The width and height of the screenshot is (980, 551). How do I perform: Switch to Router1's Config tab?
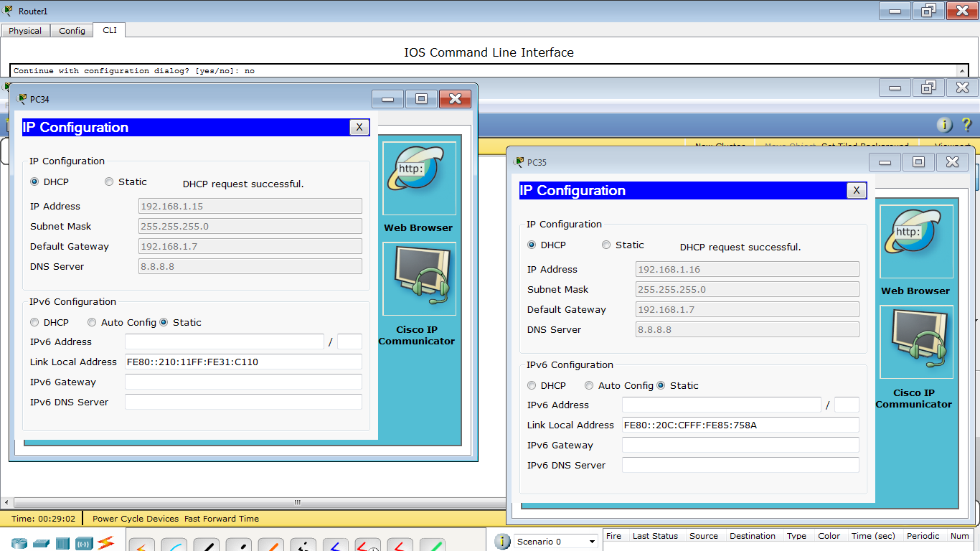(x=71, y=30)
